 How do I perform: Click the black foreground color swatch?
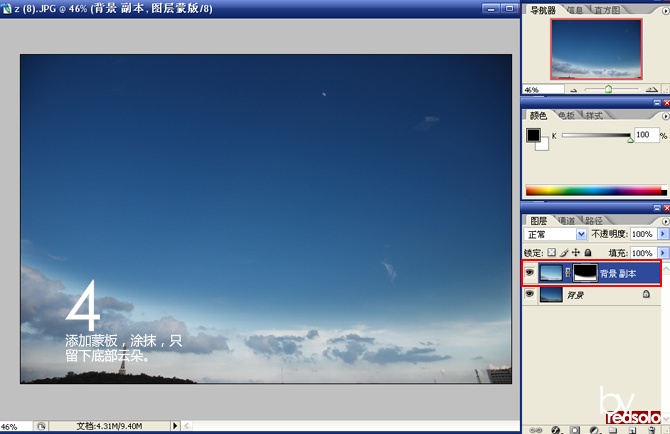pos(533,135)
